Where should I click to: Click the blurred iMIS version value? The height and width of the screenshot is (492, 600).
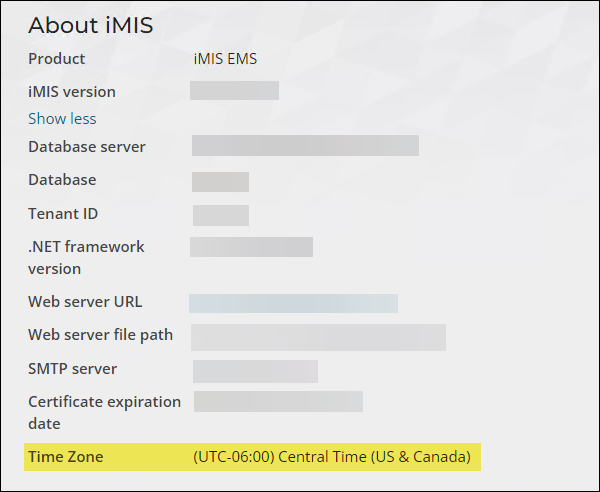click(234, 90)
